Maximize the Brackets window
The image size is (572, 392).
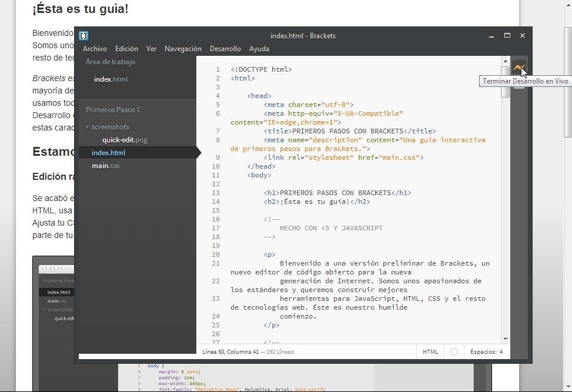[507, 35]
